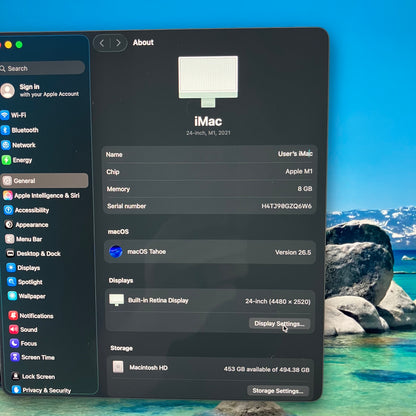The width and height of the screenshot is (416, 416).
Task: Click the Macintosh HD label
Action: tap(148, 368)
